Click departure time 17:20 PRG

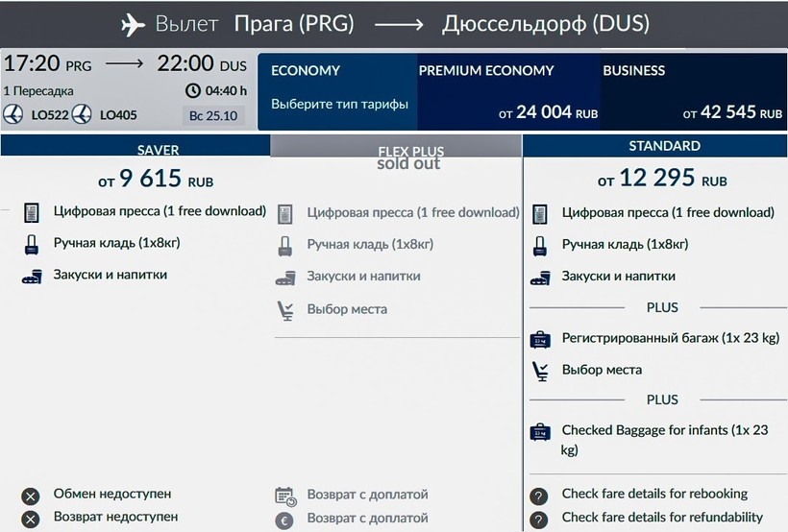click(48, 63)
